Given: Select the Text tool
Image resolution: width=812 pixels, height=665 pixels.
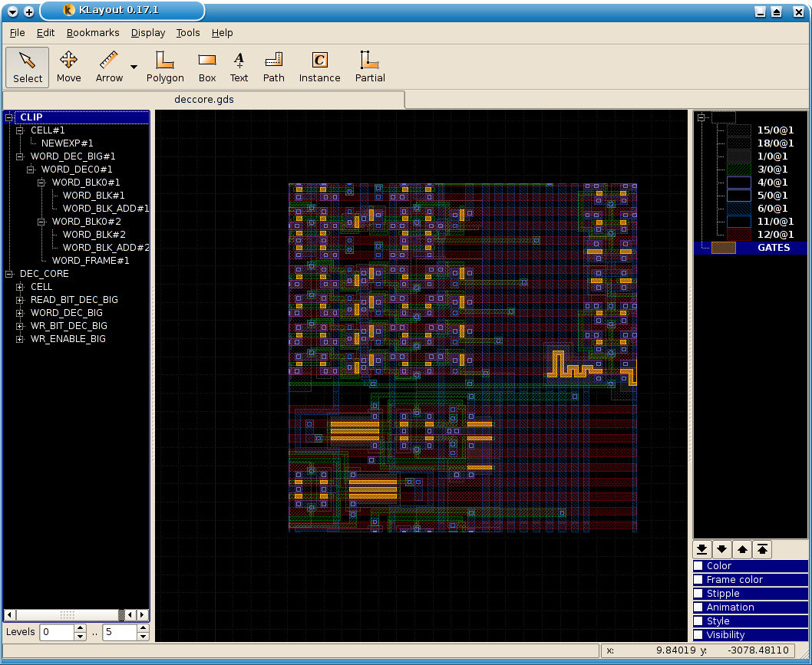Looking at the screenshot, I should (239, 67).
